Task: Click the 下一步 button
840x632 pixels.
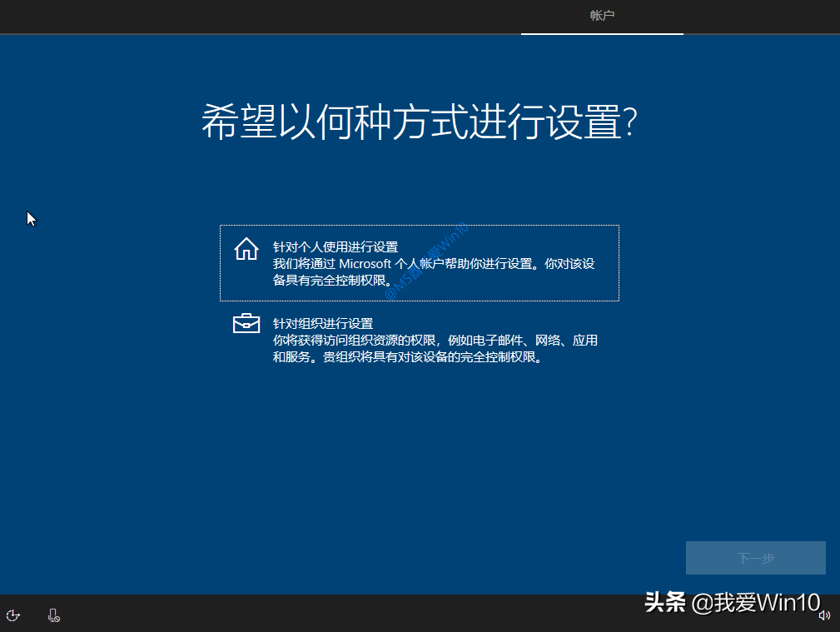Action: 755,557
